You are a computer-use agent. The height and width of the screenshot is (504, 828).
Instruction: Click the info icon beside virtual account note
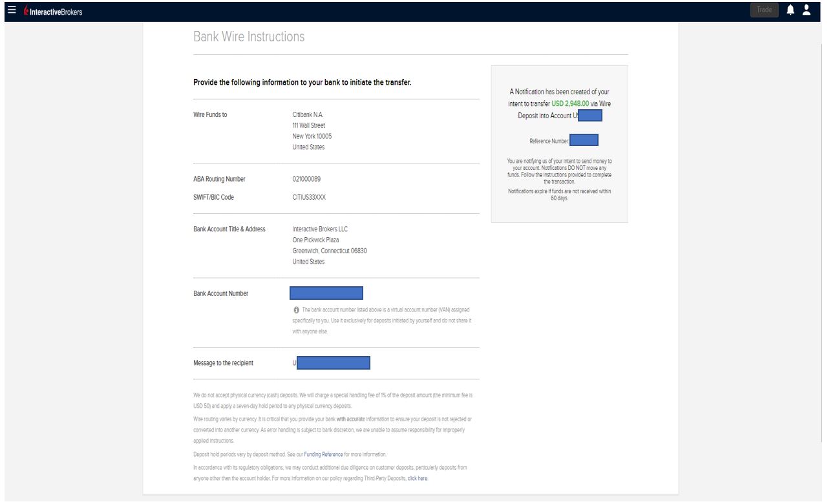pos(296,310)
